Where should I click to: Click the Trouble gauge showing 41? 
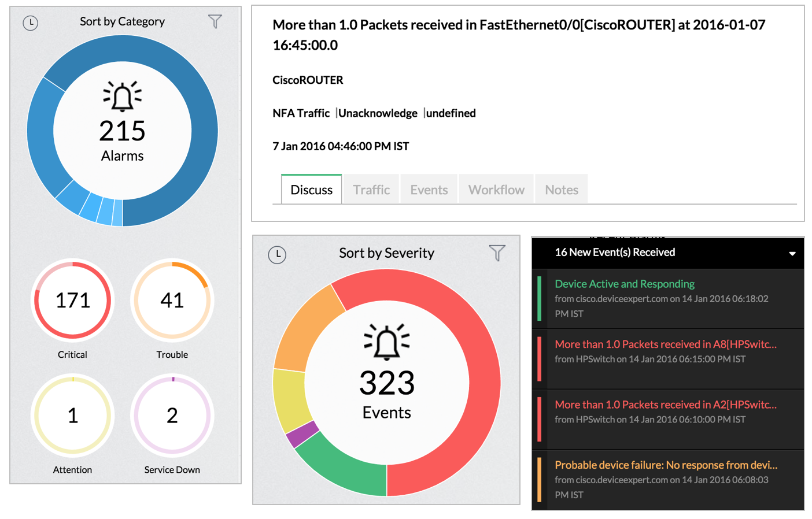tap(172, 301)
